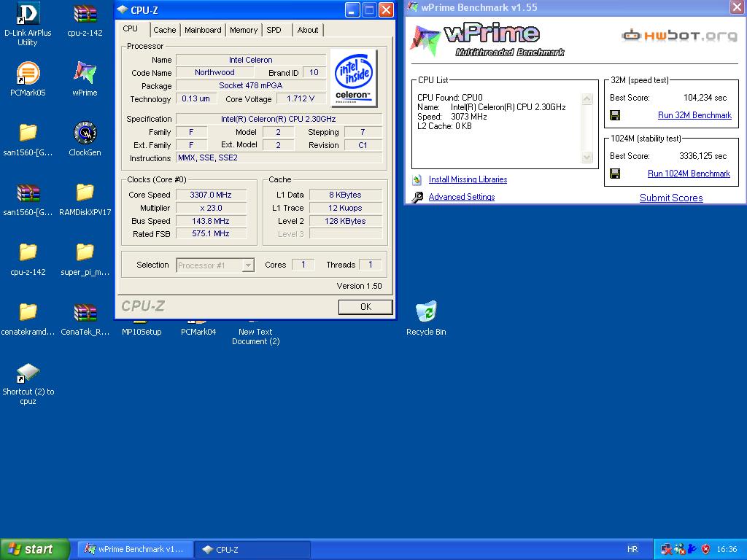Click the Core Speed 3307.0 MHz field
Viewport: 747px width, 560px height.
[211, 195]
